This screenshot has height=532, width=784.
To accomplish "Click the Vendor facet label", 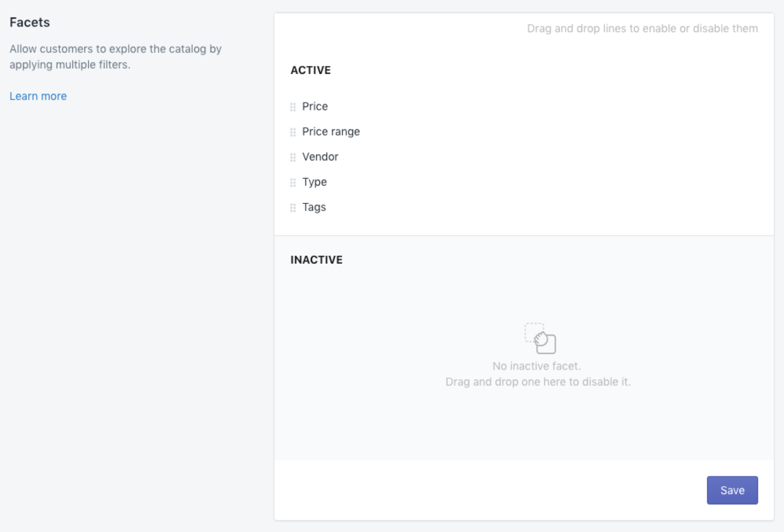I will pyautogui.click(x=320, y=157).
